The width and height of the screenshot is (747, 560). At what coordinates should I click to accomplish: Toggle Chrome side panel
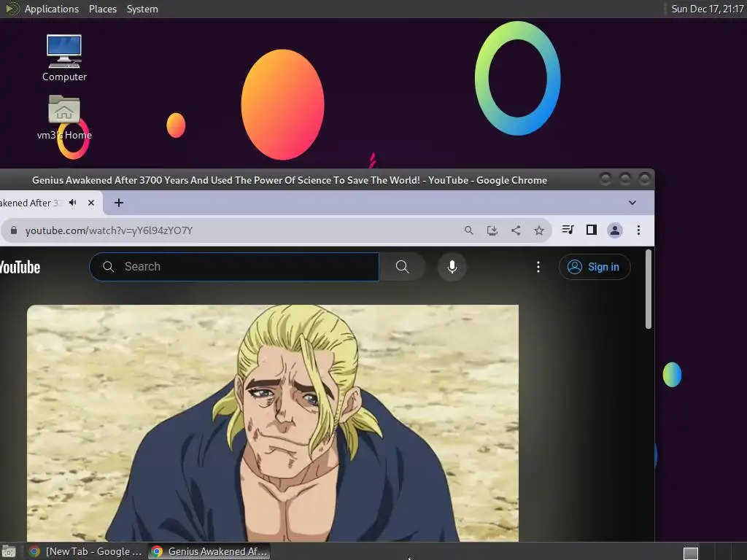[x=591, y=230]
